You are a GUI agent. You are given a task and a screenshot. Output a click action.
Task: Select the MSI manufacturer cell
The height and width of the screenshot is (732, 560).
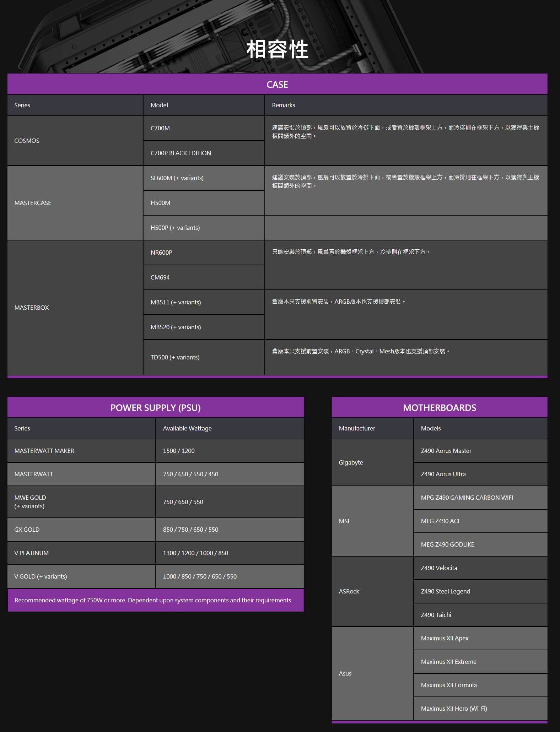372,521
